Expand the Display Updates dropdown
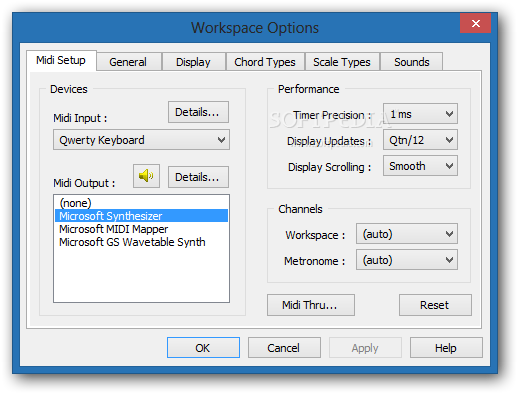The image size is (518, 394). click(420, 140)
